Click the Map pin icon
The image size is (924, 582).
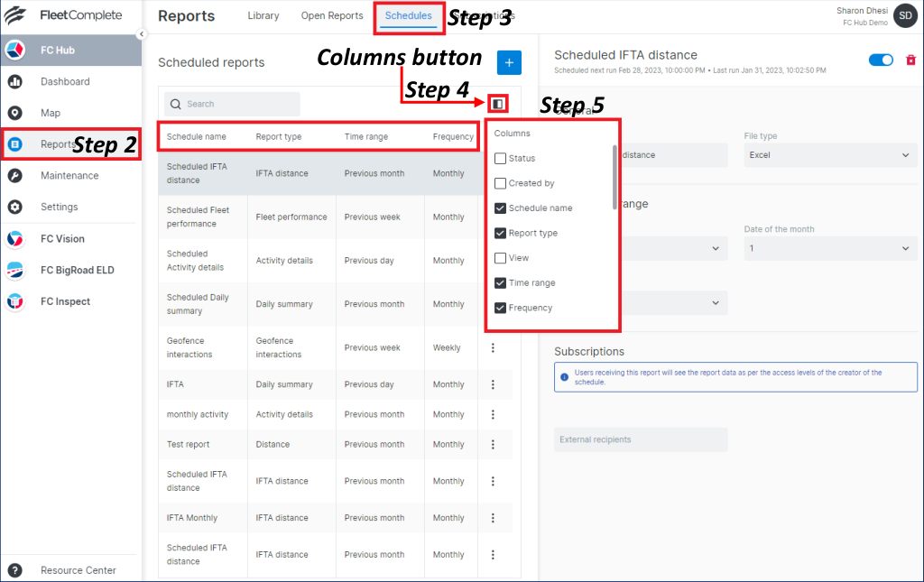pyautogui.click(x=15, y=114)
